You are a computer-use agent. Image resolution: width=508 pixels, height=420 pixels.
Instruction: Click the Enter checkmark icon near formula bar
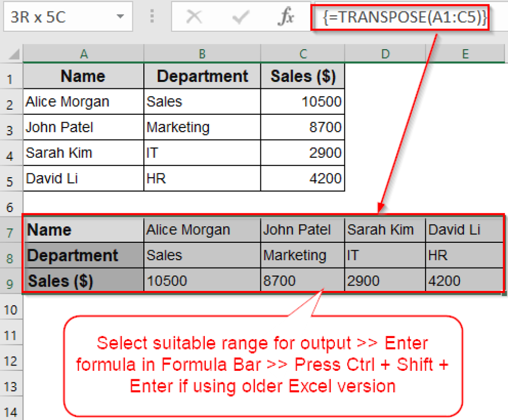(x=240, y=17)
